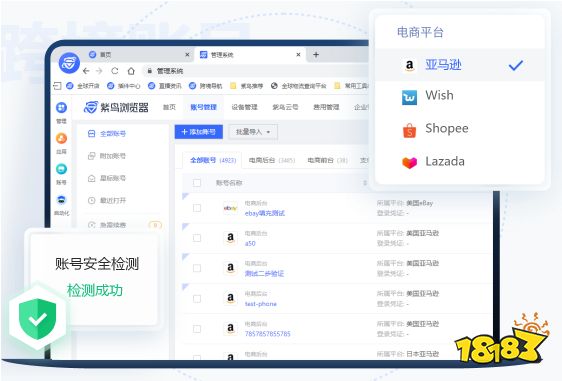Close the 管理系统 browser tab

tap(298, 55)
